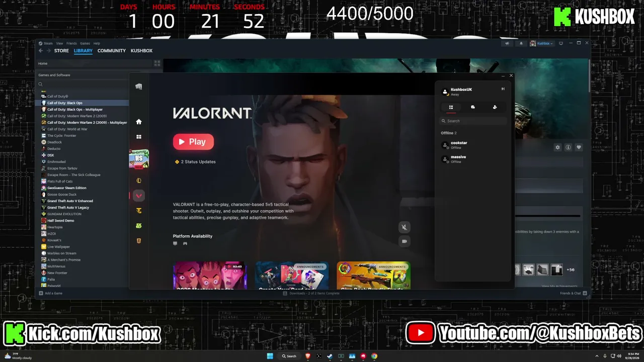Select The Cycle: Frontier in library
This screenshot has width=644, height=362.
click(62, 135)
